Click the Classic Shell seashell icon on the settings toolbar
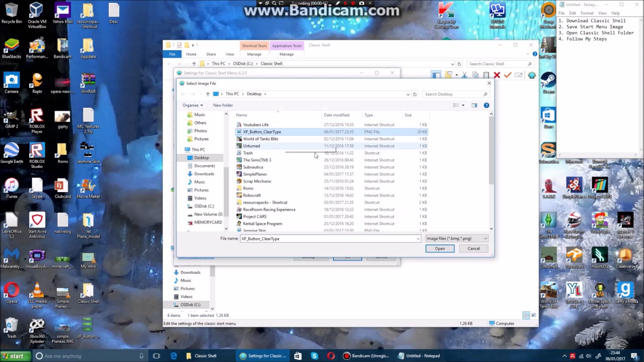The image size is (644, 362). point(532,75)
